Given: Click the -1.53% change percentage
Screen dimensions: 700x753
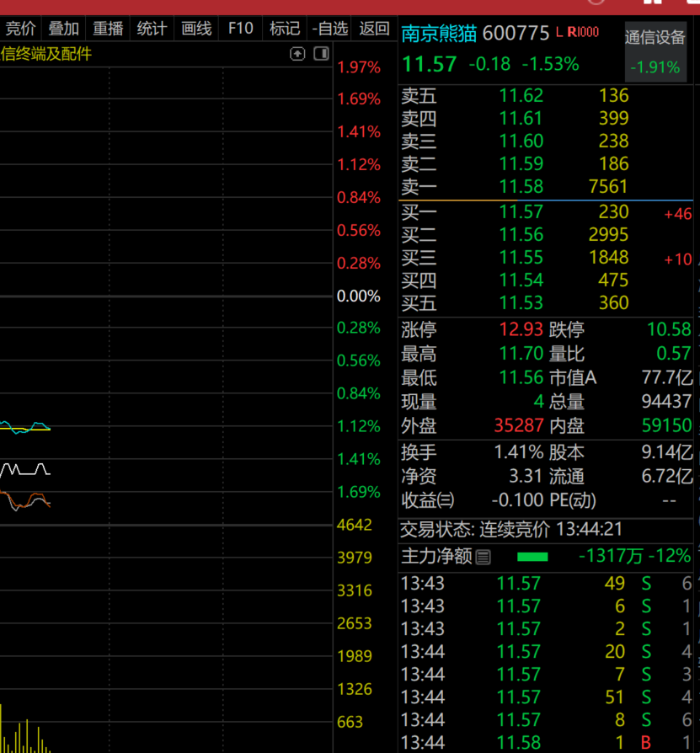Looking at the screenshot, I should 551,64.
